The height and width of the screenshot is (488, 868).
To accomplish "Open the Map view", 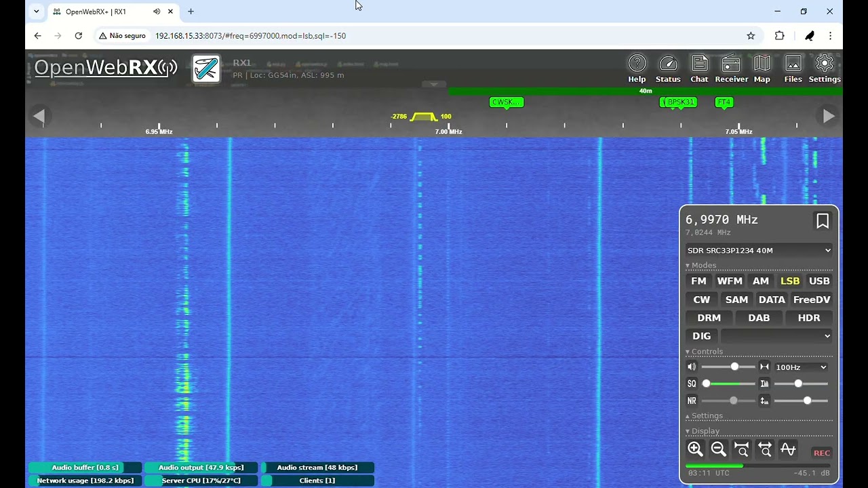I will pos(762,69).
